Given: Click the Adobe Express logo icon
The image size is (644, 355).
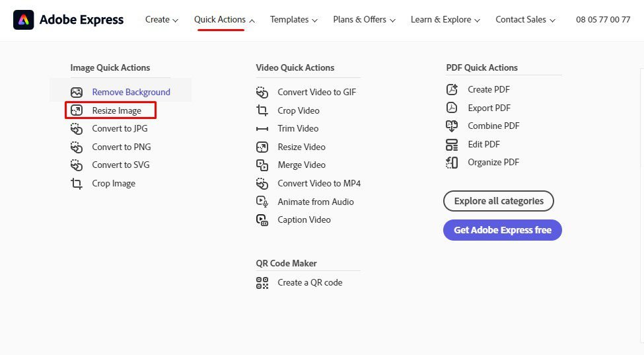Looking at the screenshot, I should [23, 20].
